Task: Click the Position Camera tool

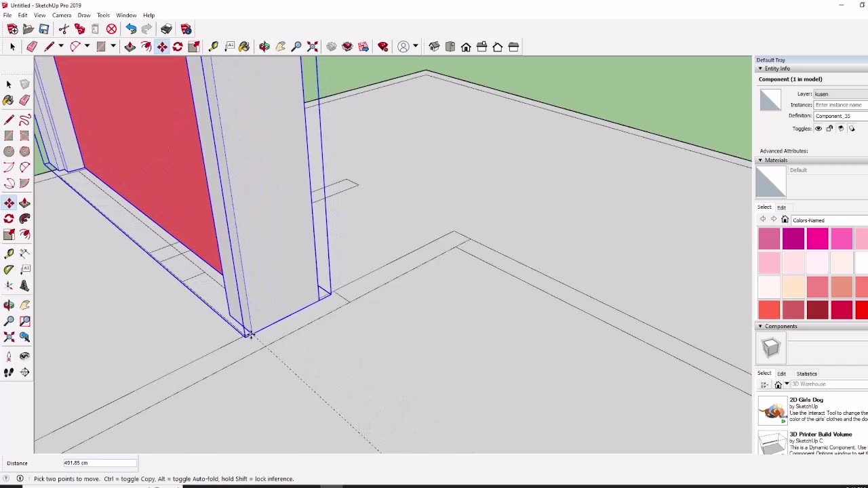Action: (9, 356)
